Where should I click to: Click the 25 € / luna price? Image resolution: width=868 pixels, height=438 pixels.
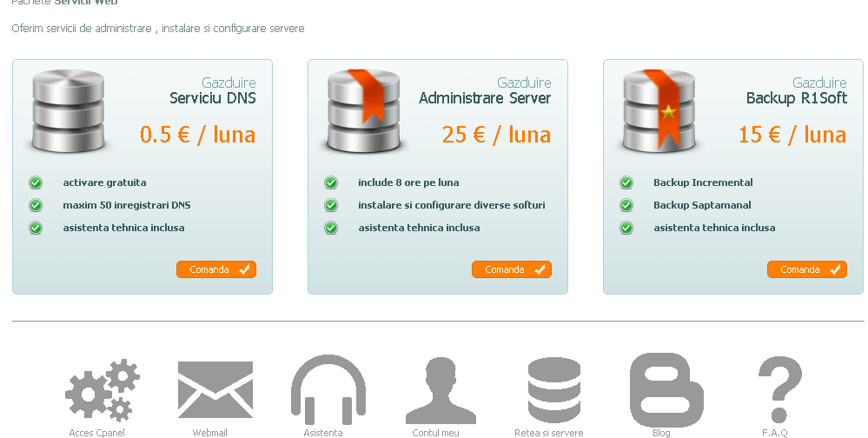point(496,135)
